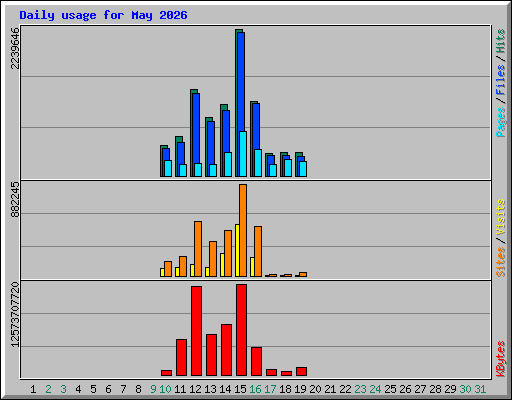Click day 12 on the x-axis
512x400 pixels.
coord(195,389)
